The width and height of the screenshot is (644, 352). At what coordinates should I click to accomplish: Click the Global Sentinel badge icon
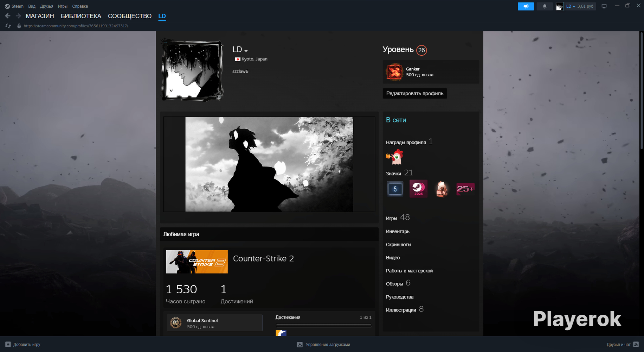176,323
